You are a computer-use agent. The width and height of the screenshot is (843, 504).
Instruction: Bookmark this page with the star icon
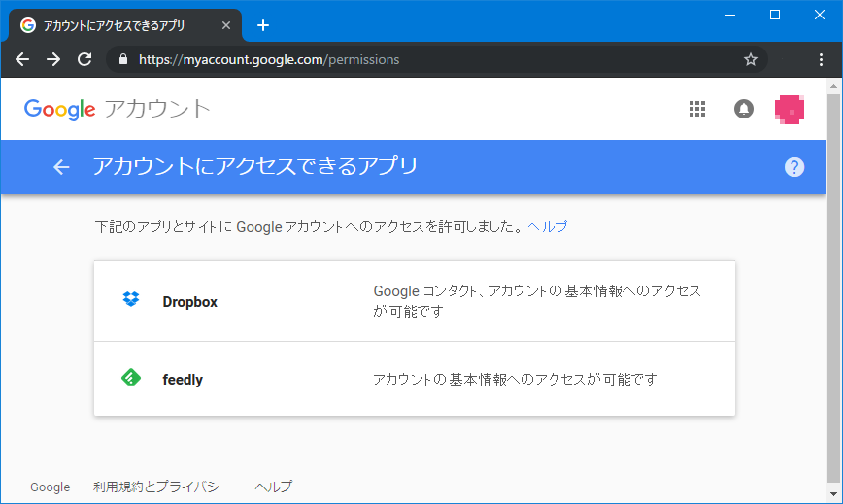751,59
